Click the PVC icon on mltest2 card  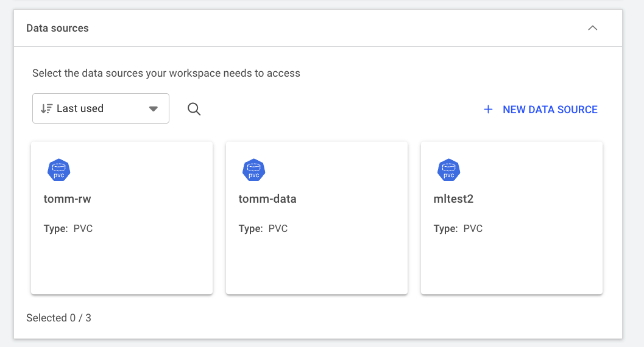[449, 170]
